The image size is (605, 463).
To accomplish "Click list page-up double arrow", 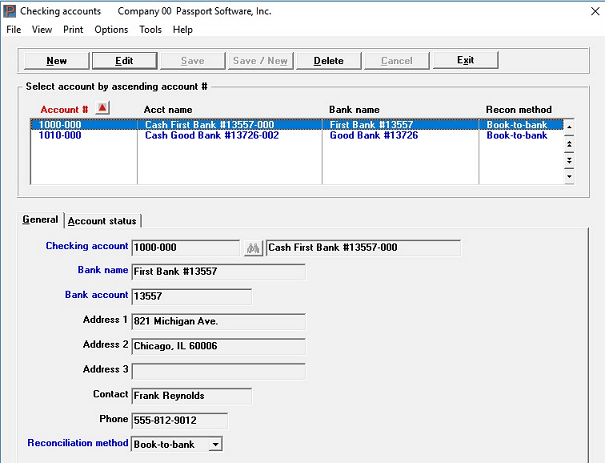I will coord(569,144).
